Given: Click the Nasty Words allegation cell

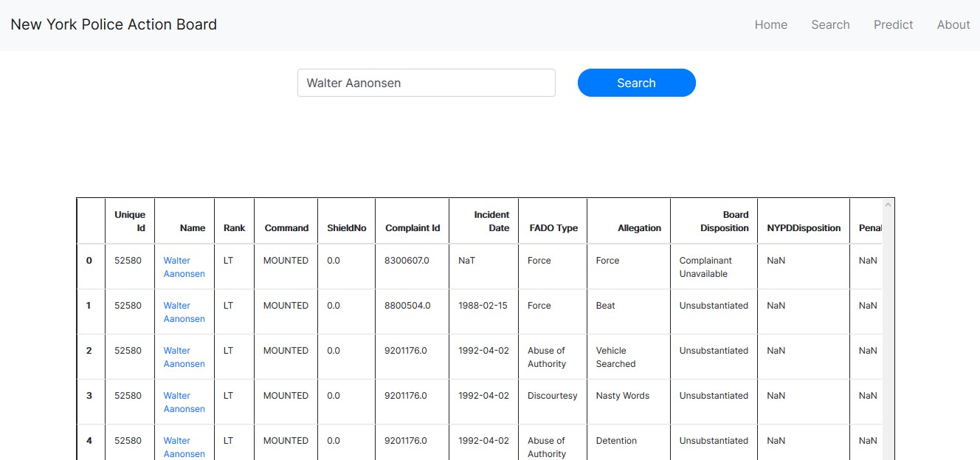Looking at the screenshot, I should (629, 402).
